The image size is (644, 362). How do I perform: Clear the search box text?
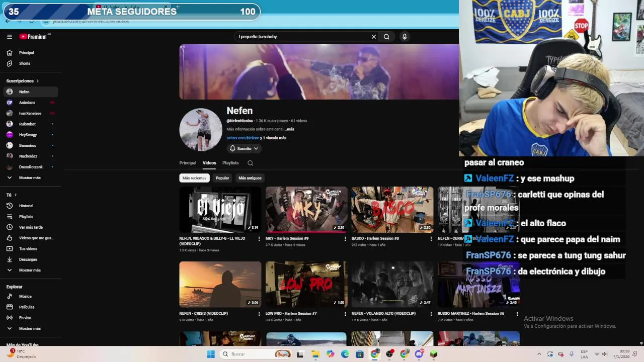pos(374,37)
